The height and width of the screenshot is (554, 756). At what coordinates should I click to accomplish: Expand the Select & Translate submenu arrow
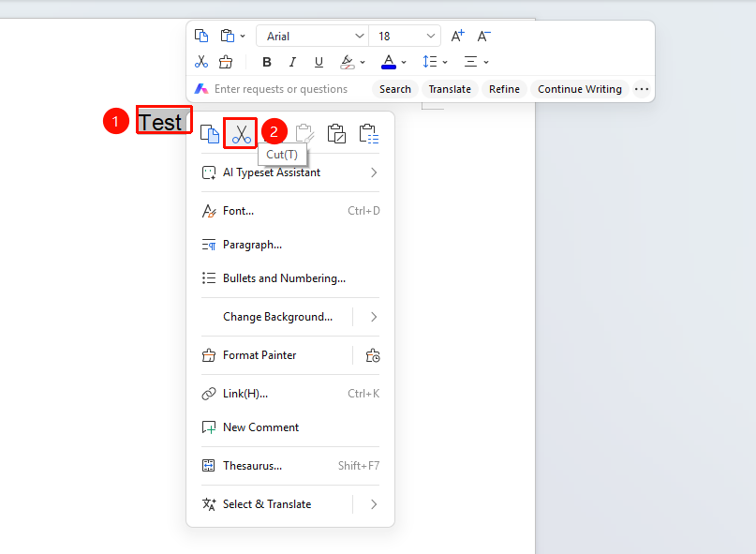tap(374, 504)
